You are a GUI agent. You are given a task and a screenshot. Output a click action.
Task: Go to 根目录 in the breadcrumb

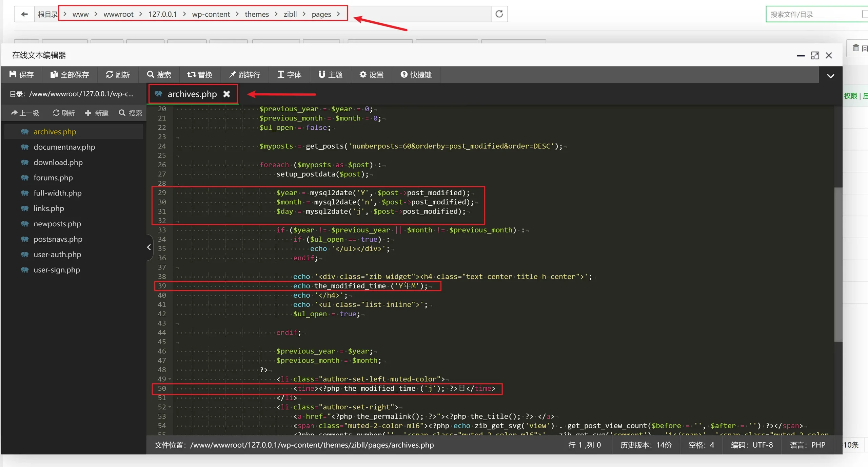point(47,14)
